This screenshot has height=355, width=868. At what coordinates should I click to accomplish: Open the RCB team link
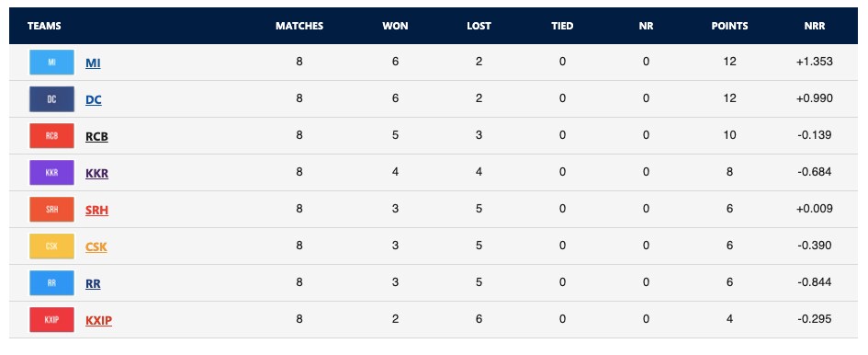tap(96, 137)
